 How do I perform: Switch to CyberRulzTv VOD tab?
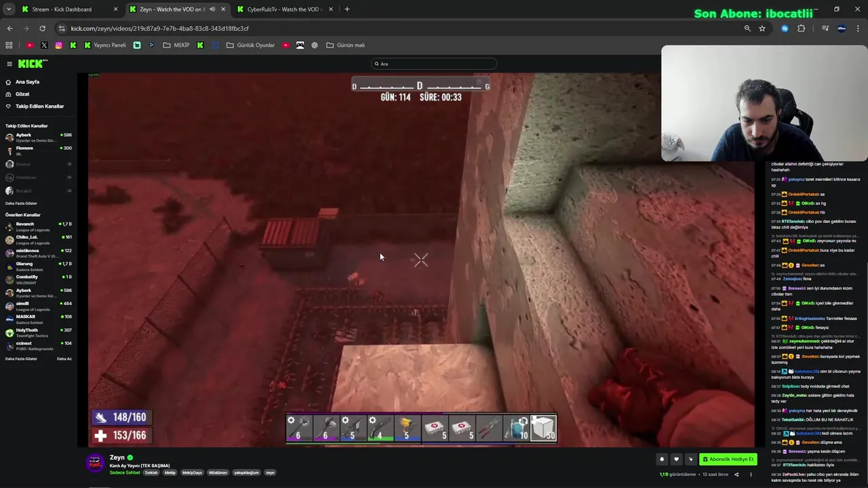[x=283, y=9]
